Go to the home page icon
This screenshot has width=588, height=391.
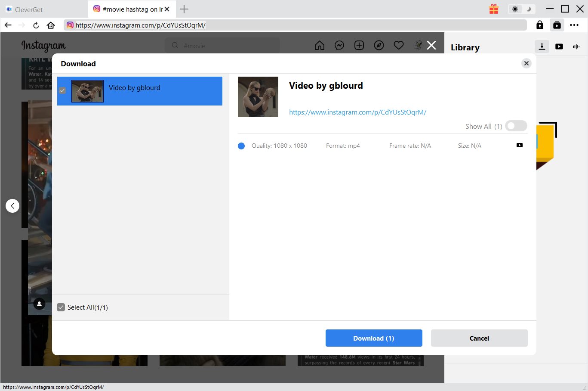pyautogui.click(x=51, y=25)
